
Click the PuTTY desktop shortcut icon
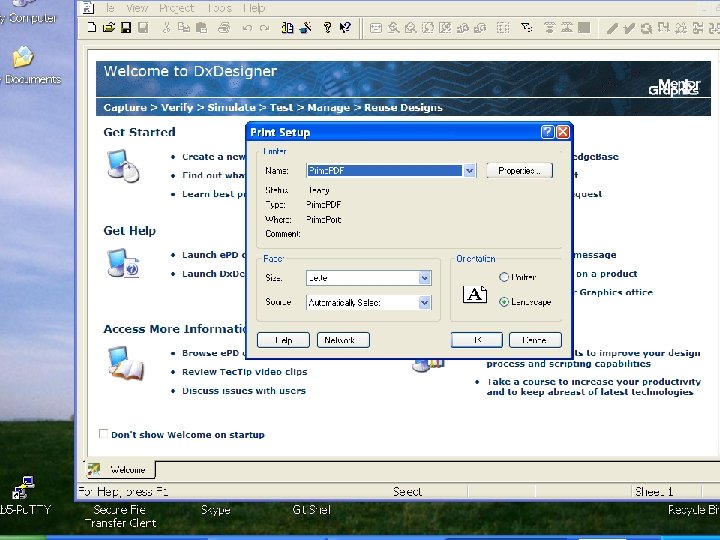[23, 488]
